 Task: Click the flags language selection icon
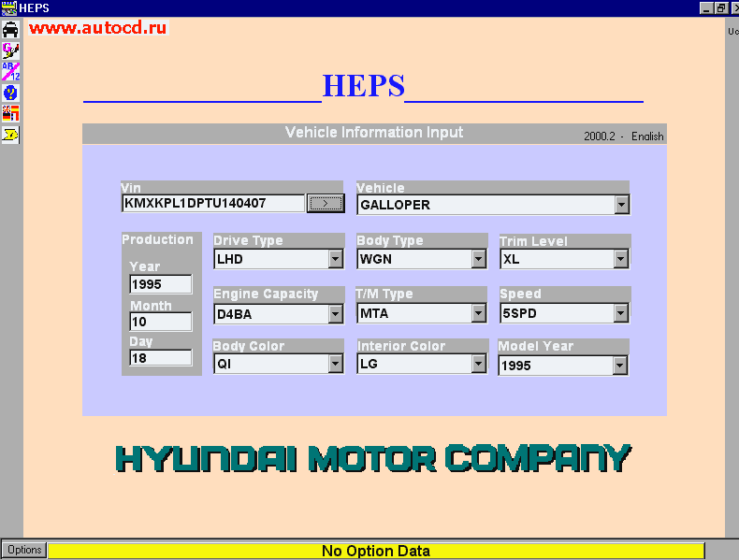tap(10, 113)
